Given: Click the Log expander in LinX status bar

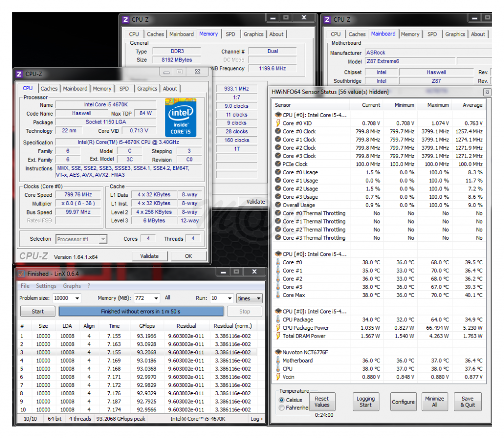Looking at the screenshot, I should 256,419.
